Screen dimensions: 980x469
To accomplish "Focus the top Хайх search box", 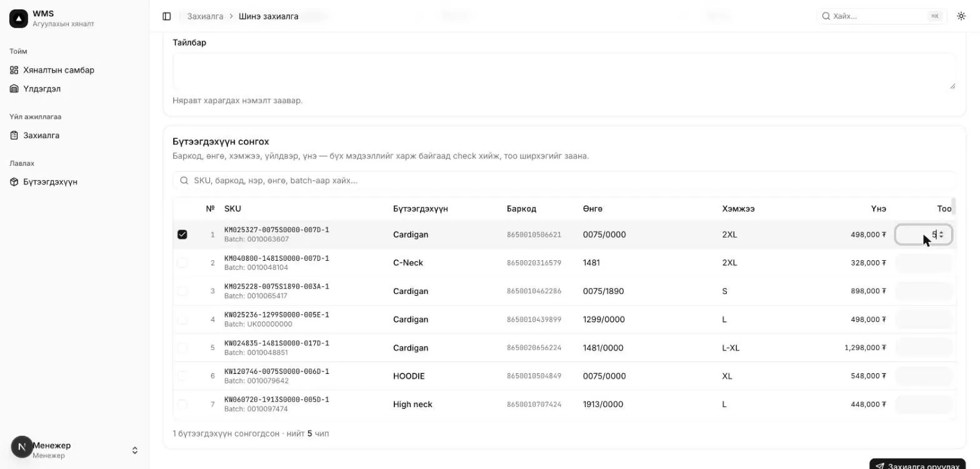I will (882, 16).
